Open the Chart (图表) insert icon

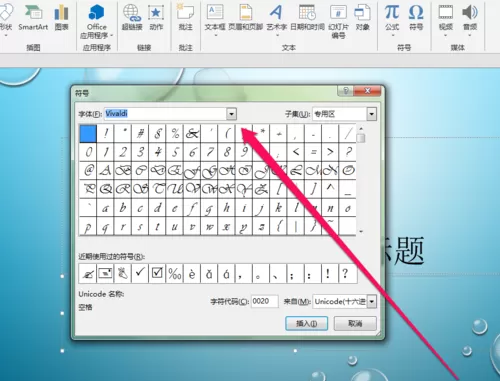click(x=61, y=13)
